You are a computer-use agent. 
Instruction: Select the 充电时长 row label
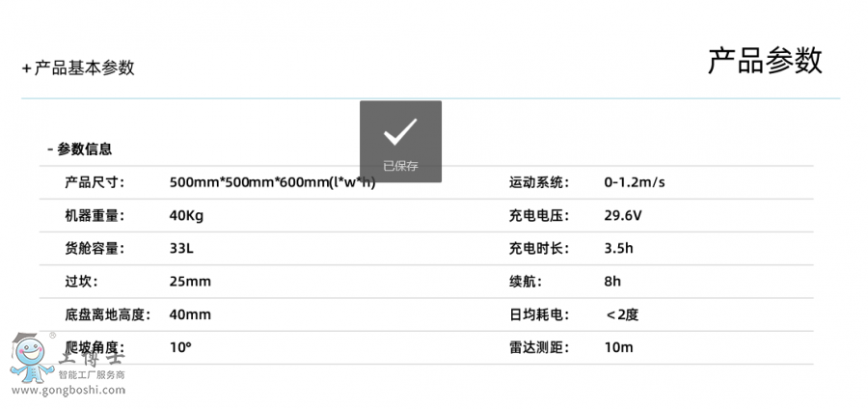(538, 249)
